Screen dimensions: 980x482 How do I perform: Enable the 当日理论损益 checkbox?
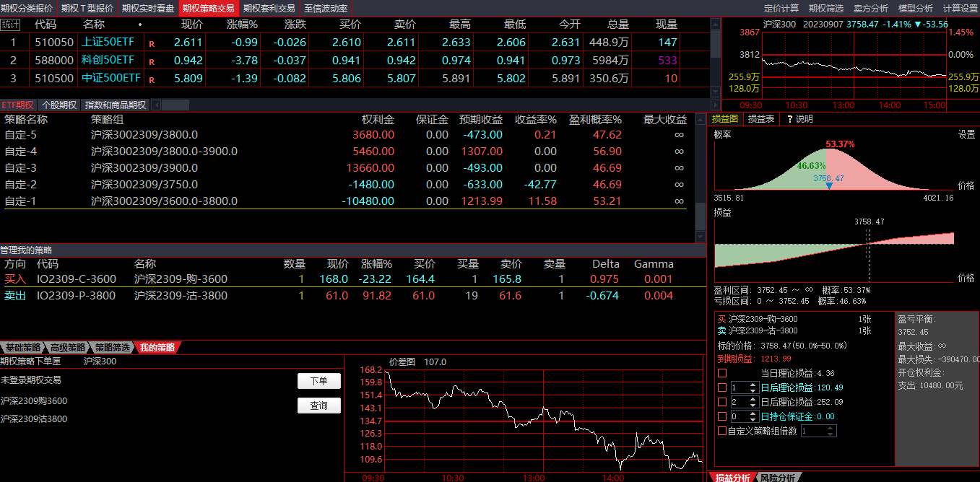click(x=722, y=373)
